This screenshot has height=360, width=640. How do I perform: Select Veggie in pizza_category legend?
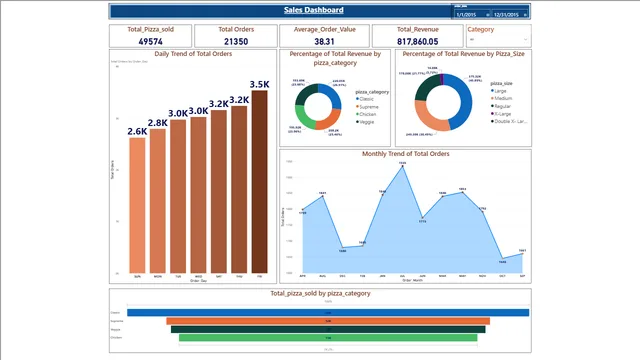[364, 122]
